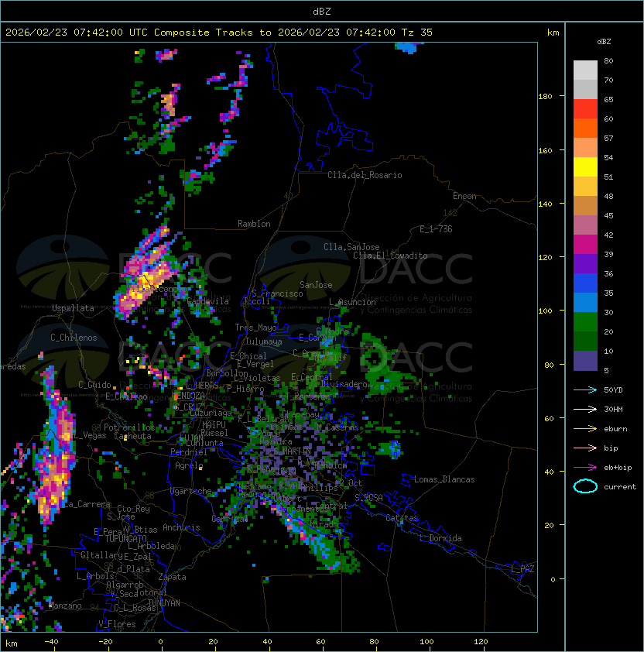Image resolution: width=644 pixels, height=652 pixels.
Task: Click the '50YD' legend label
Action: tap(613, 389)
